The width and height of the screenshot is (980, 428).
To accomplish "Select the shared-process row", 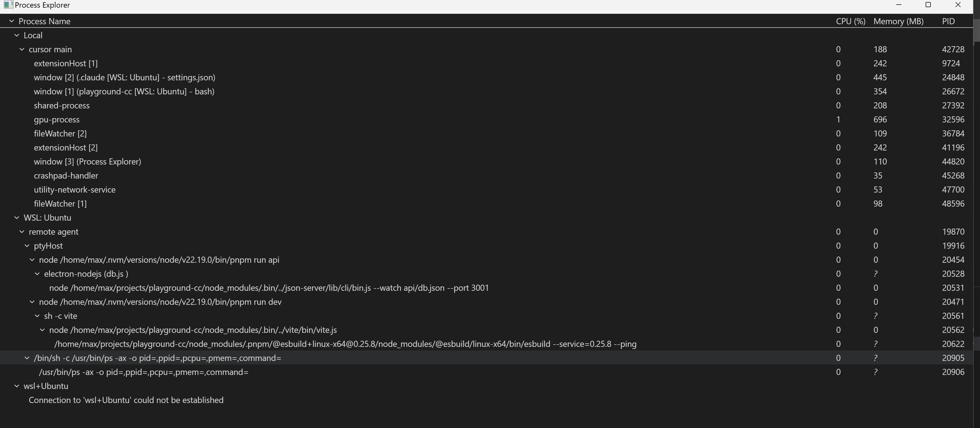I will tap(62, 106).
